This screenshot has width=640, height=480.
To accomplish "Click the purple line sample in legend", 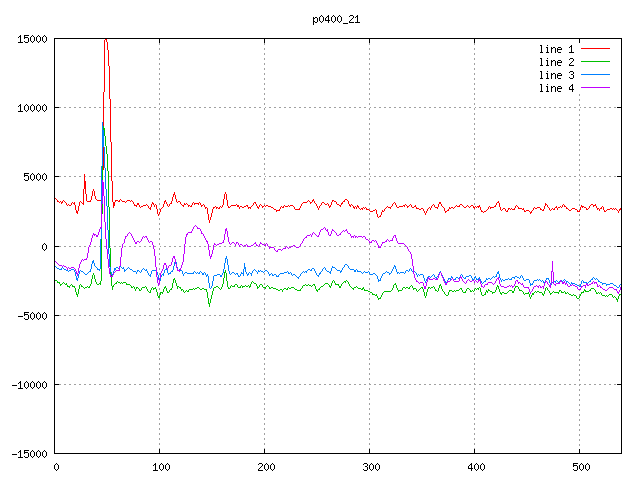I will (596, 89).
